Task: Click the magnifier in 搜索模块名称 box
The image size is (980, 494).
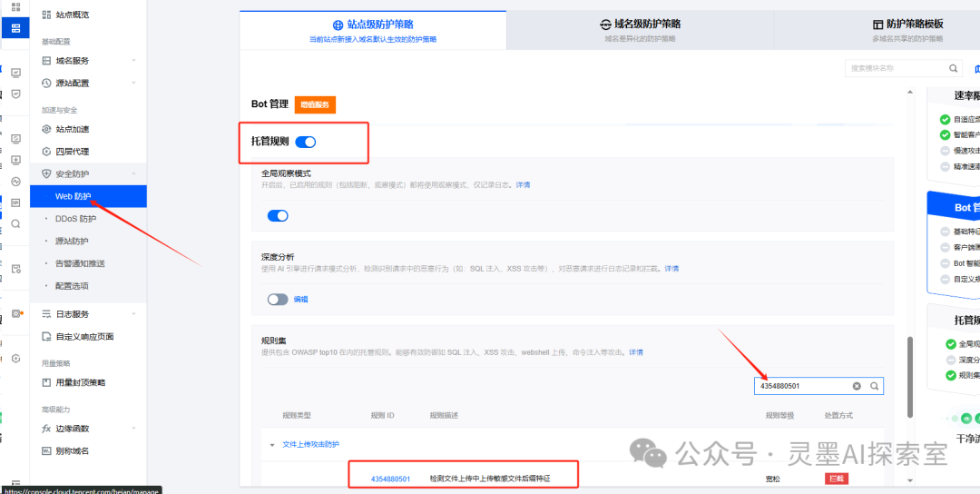Action: (x=953, y=68)
